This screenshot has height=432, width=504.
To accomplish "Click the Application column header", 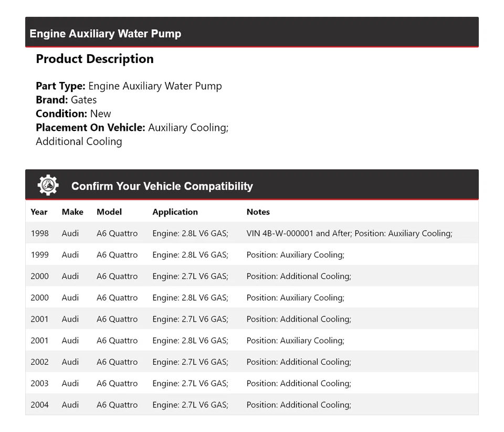I will point(175,212).
